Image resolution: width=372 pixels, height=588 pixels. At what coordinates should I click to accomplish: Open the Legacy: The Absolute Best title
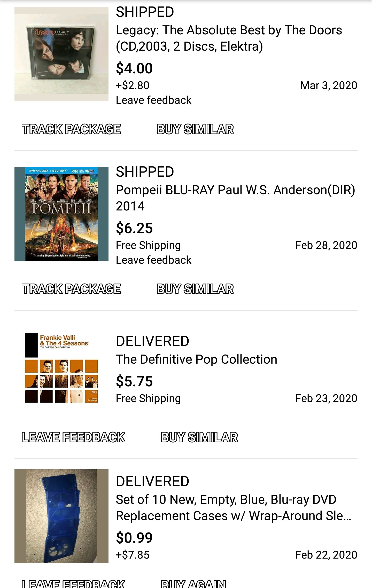pyautogui.click(x=229, y=38)
